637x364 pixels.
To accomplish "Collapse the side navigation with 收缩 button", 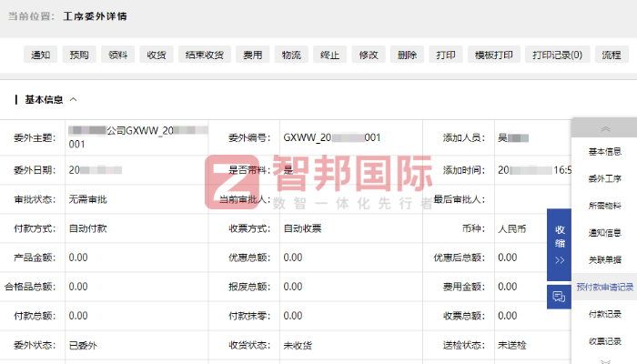I will click(x=559, y=244).
